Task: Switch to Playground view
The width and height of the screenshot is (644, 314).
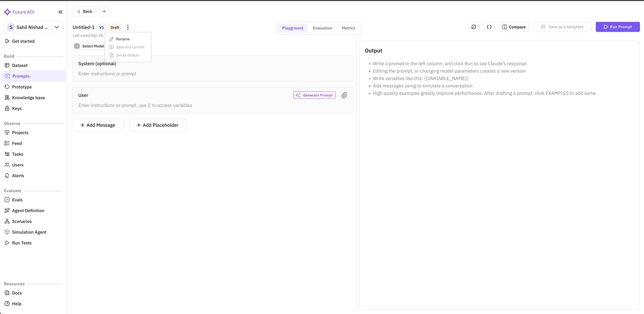Action: click(x=292, y=28)
